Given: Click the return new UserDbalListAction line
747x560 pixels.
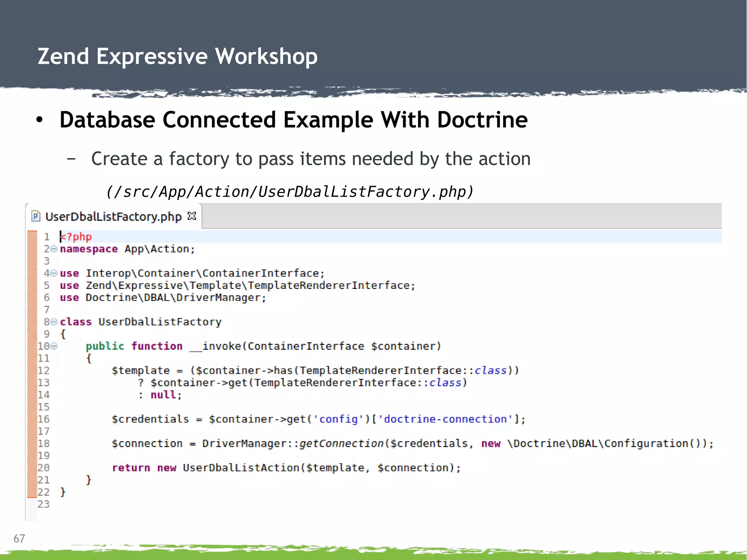Looking at the screenshot, I should (x=286, y=468).
